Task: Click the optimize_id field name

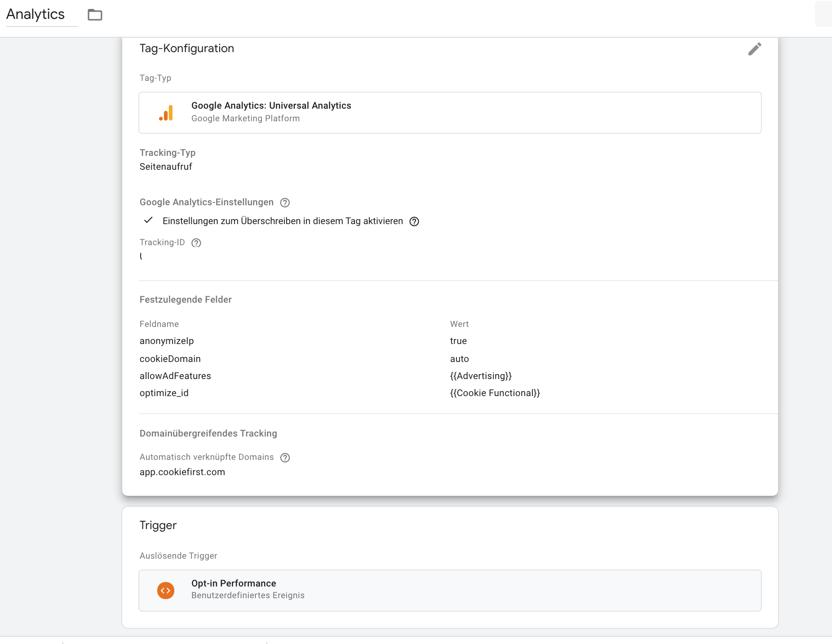Action: click(164, 393)
